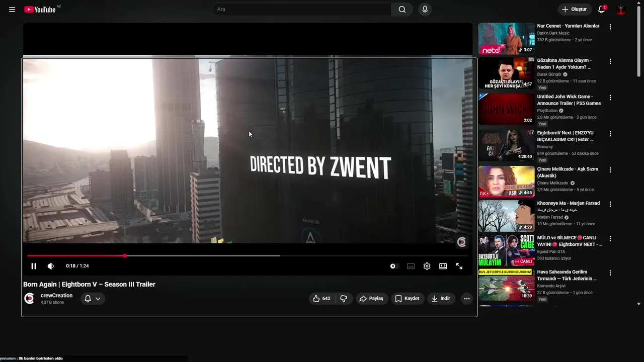This screenshot has width=644, height=362.
Task: Click the Rionamy channel name
Action: (x=545, y=147)
